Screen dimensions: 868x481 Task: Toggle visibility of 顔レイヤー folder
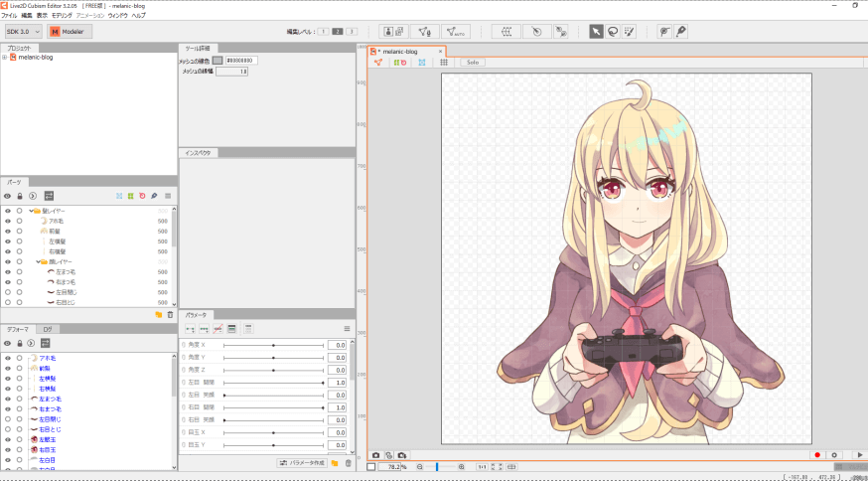[x=8, y=261]
